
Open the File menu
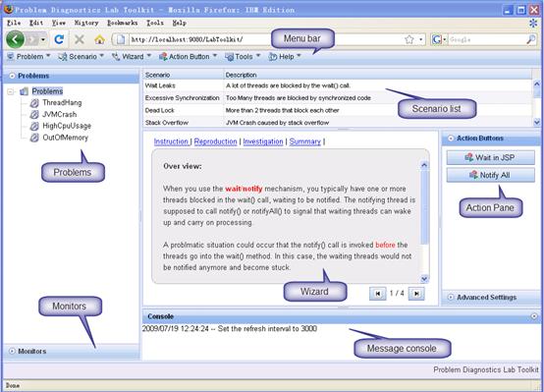[x=14, y=23]
